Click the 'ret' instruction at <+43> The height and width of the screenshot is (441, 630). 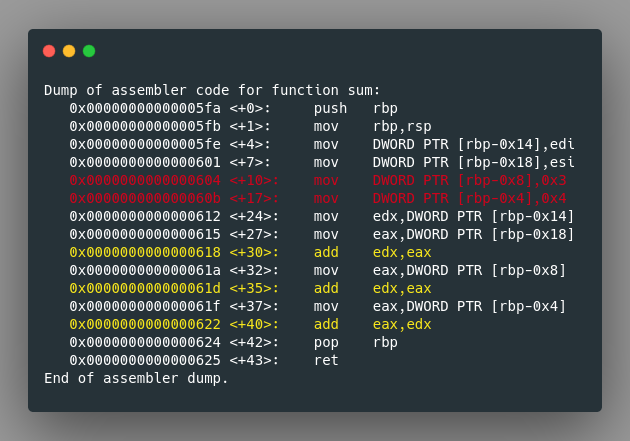coord(326,360)
